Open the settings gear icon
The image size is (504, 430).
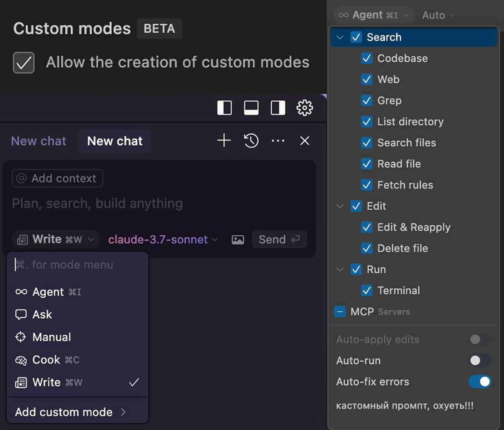[x=304, y=107]
